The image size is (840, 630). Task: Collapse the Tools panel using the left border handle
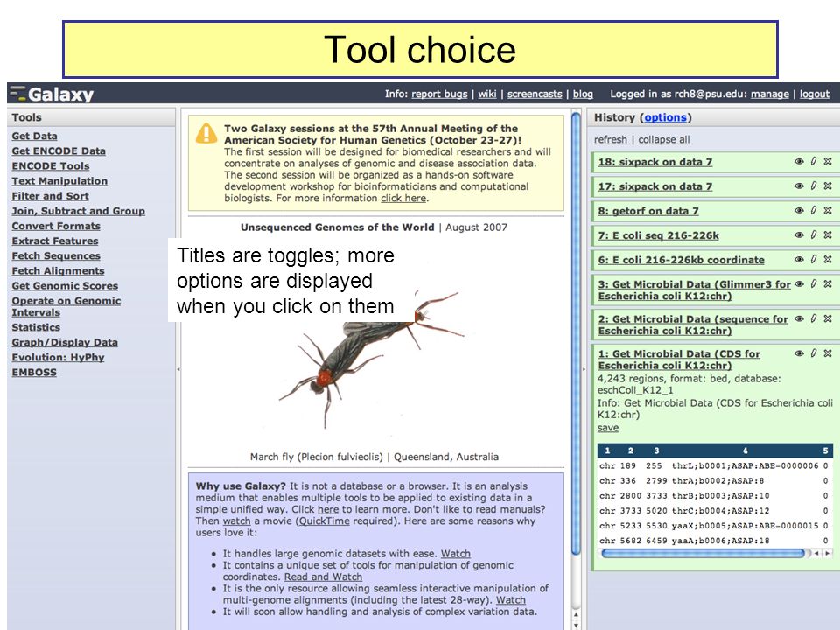[x=178, y=369]
